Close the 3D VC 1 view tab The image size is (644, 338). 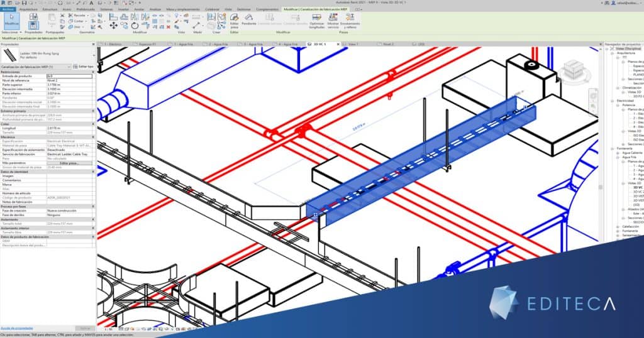pos(338,44)
